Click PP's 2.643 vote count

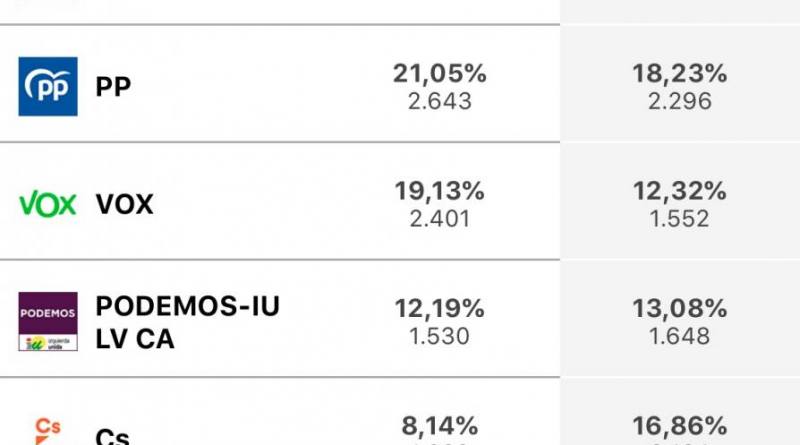point(440,101)
